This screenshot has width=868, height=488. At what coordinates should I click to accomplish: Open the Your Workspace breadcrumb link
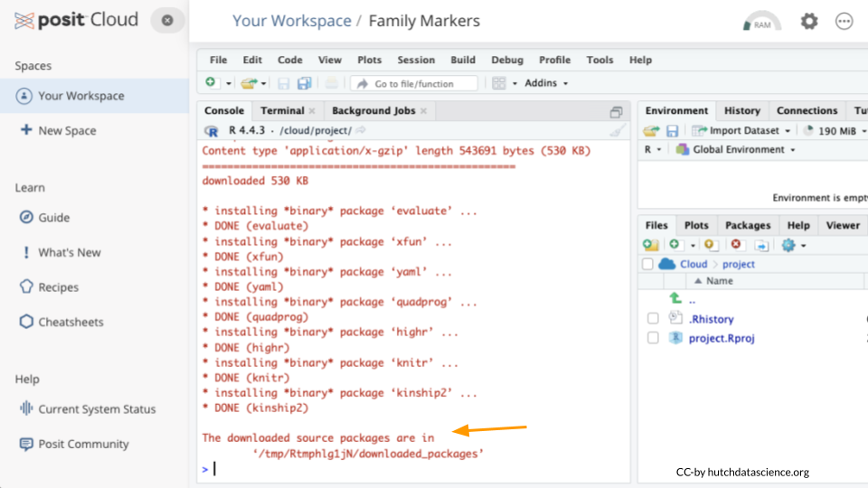(x=292, y=21)
